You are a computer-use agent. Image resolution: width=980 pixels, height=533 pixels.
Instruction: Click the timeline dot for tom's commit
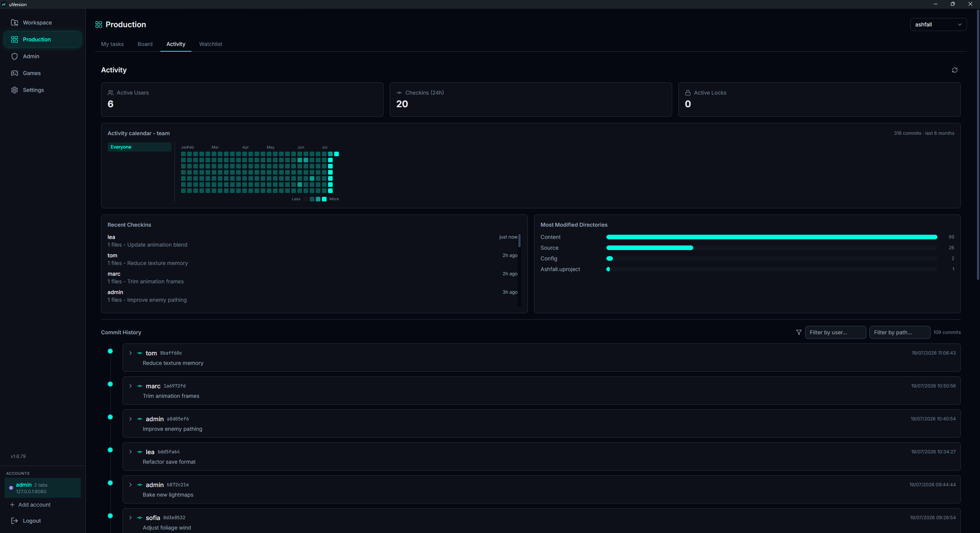tap(110, 351)
